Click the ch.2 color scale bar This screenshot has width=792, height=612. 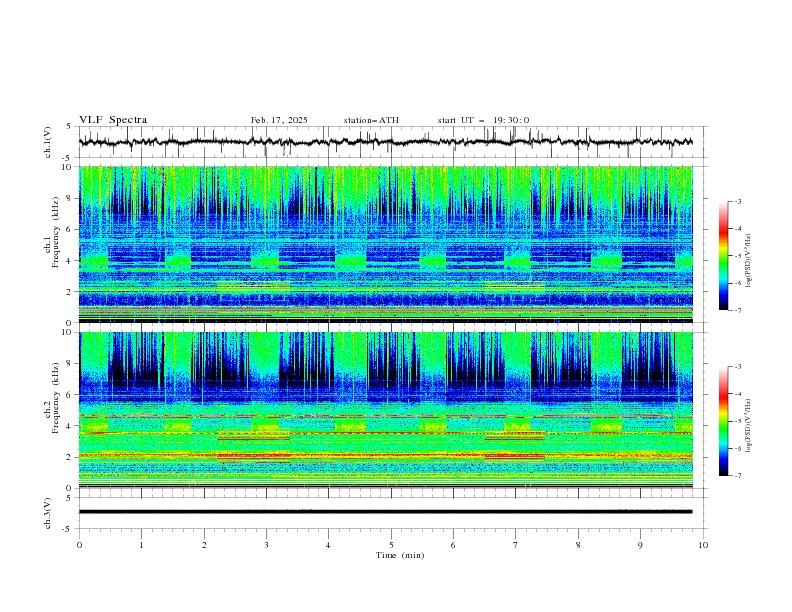(723, 421)
